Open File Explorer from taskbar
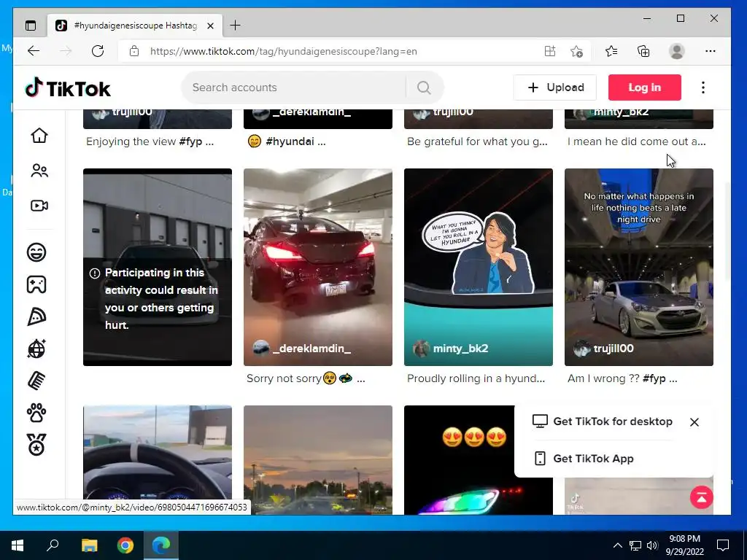Image resolution: width=747 pixels, height=560 pixels. [89, 545]
